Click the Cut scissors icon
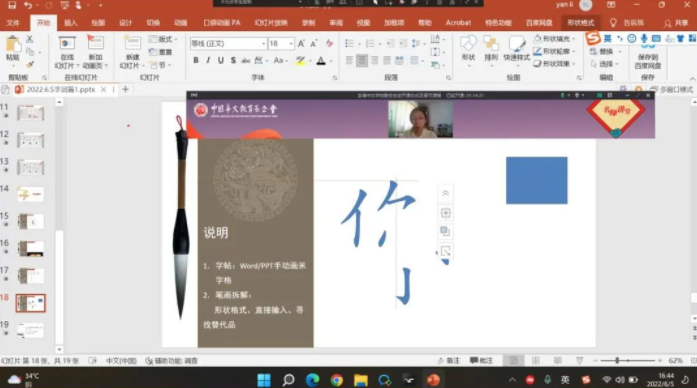 pyautogui.click(x=30, y=39)
